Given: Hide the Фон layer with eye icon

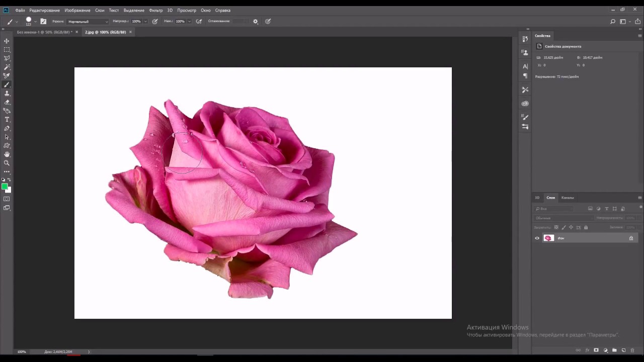Looking at the screenshot, I should click(537, 238).
